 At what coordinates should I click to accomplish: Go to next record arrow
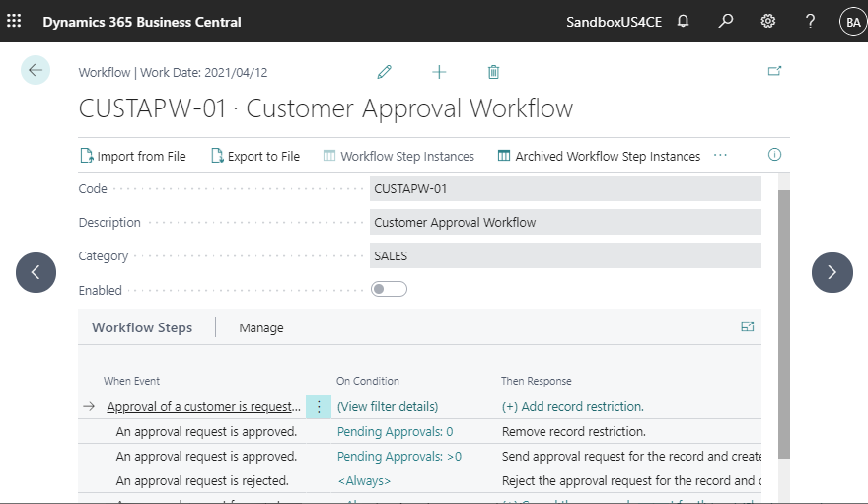[832, 272]
